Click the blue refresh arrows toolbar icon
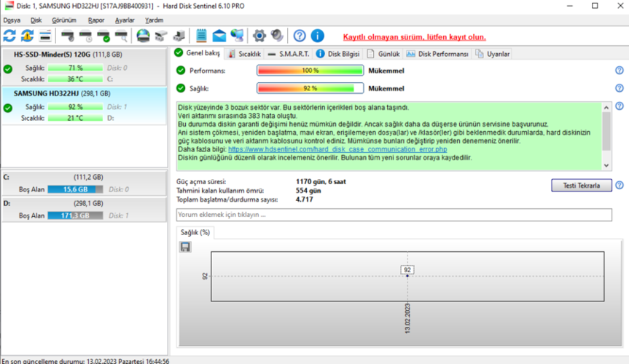Screen dimensions: 629x364 (9, 36)
